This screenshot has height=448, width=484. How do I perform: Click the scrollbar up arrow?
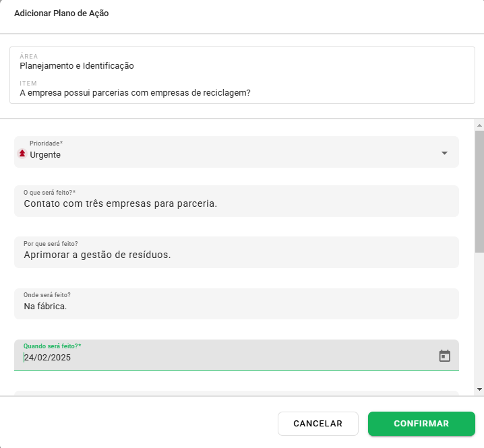pyautogui.click(x=479, y=125)
